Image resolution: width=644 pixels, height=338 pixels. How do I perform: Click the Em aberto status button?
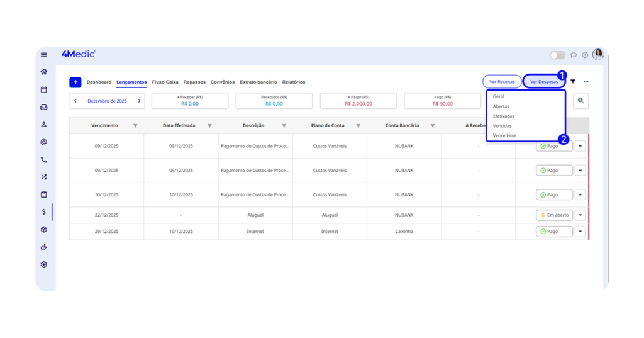tap(554, 215)
